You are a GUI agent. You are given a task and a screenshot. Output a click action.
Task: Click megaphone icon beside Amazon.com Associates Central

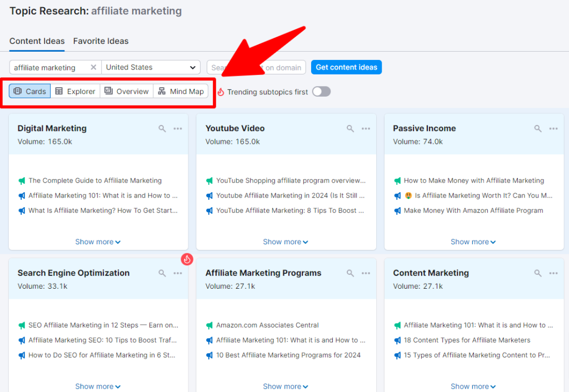(x=209, y=325)
